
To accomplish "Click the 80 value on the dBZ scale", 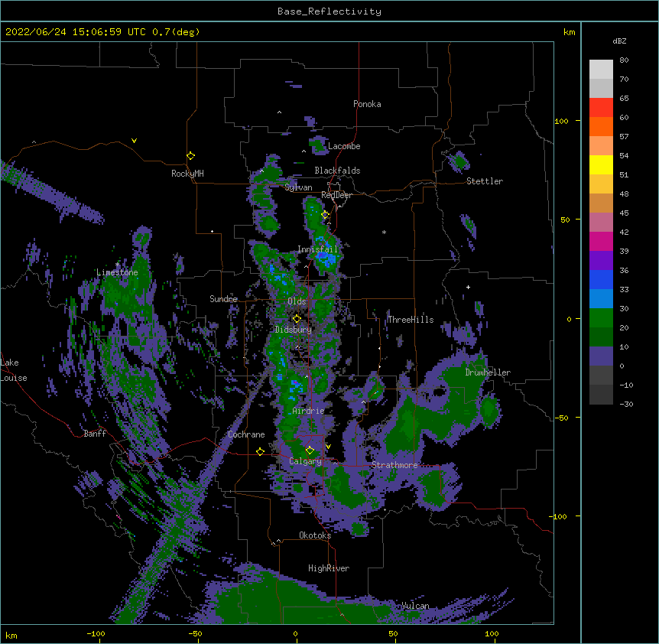I will pos(624,60).
